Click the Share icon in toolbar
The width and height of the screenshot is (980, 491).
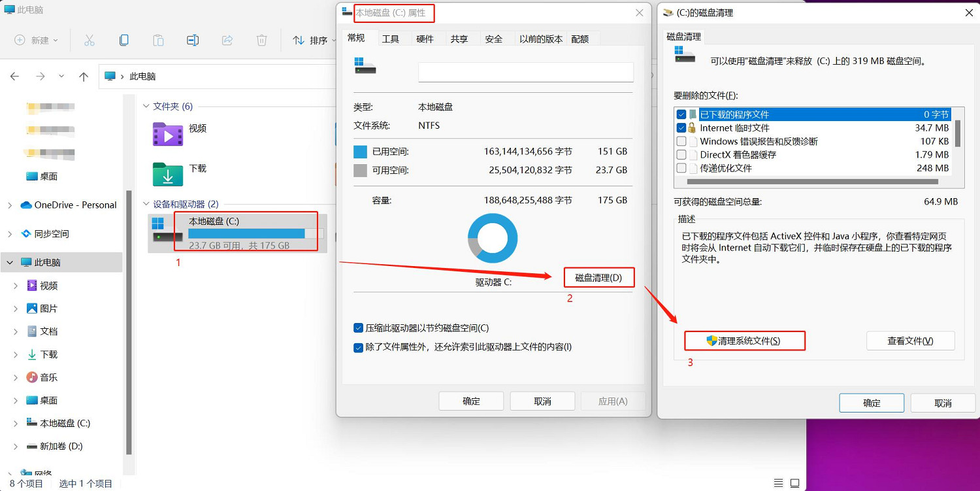(227, 41)
